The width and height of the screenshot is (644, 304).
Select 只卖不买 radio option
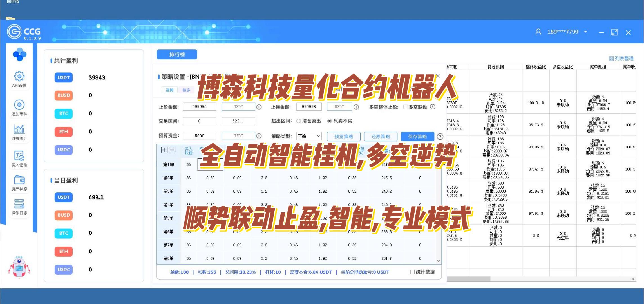(329, 121)
